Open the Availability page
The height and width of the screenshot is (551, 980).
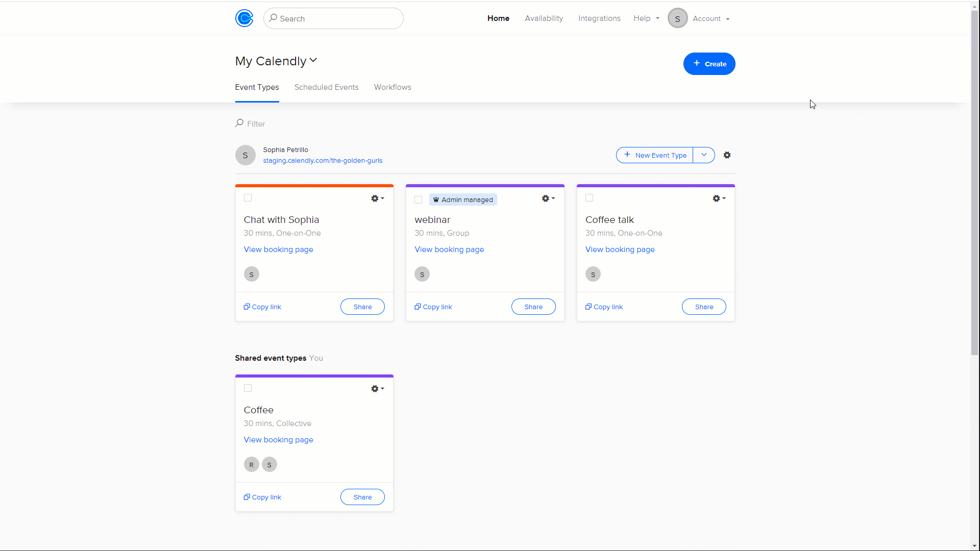[544, 18]
